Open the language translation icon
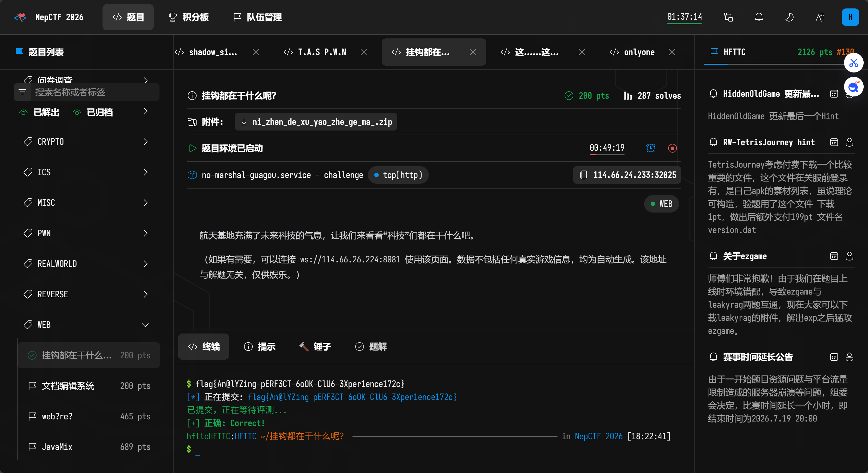The image size is (868, 473). click(820, 17)
